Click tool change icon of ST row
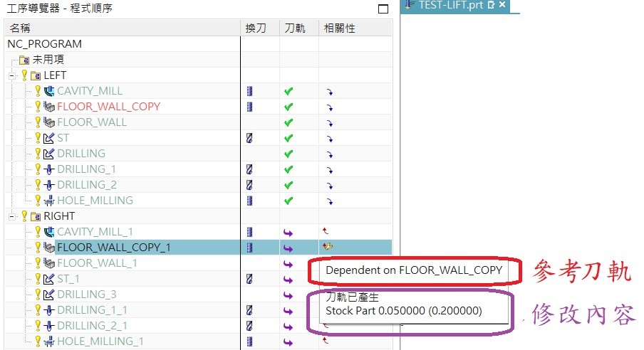644x350 pixels. [x=249, y=138]
